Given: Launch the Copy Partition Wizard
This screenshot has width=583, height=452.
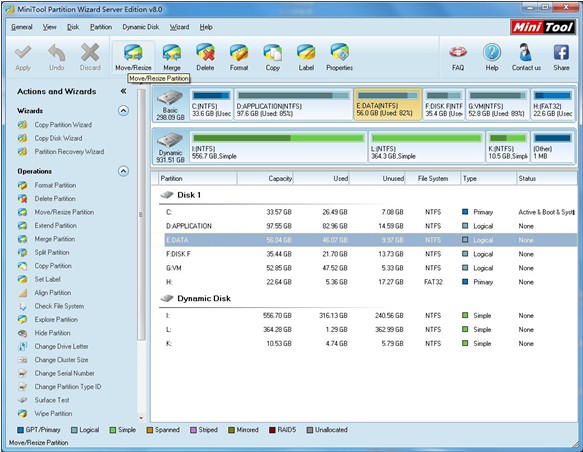Looking at the screenshot, I should (x=63, y=125).
